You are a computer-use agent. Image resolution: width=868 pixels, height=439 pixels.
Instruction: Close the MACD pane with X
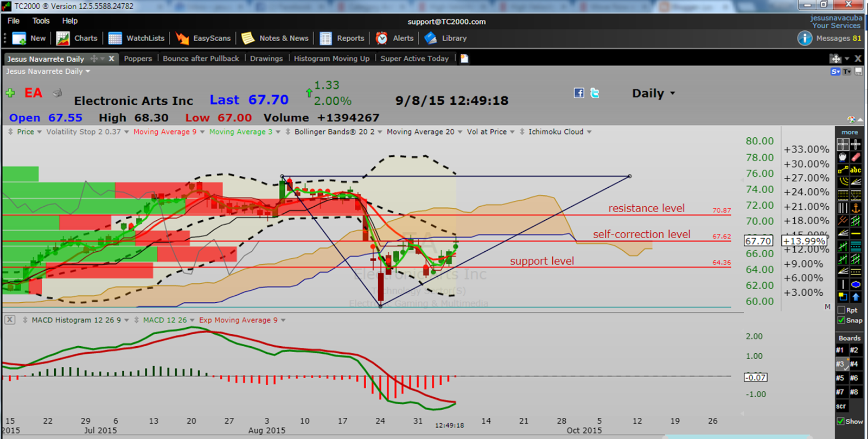(x=10, y=320)
